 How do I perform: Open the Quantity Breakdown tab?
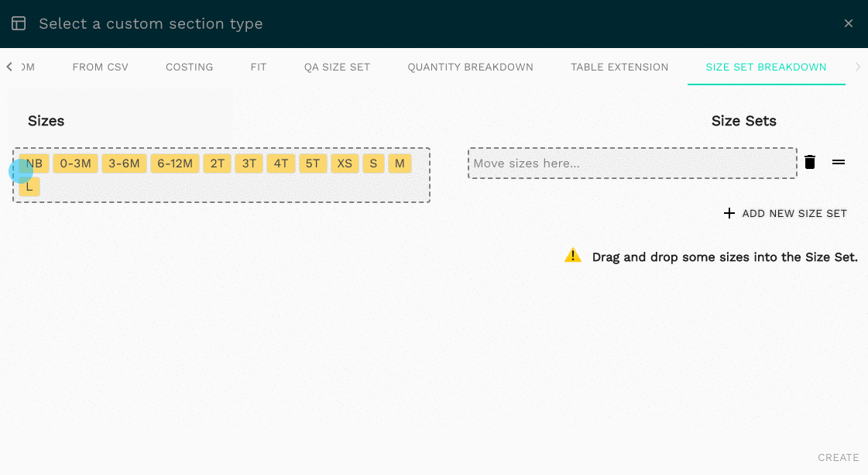click(x=470, y=67)
